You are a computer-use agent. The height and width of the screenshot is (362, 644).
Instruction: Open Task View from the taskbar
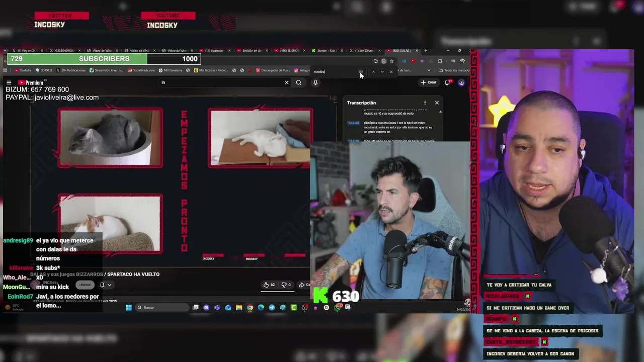click(x=195, y=308)
